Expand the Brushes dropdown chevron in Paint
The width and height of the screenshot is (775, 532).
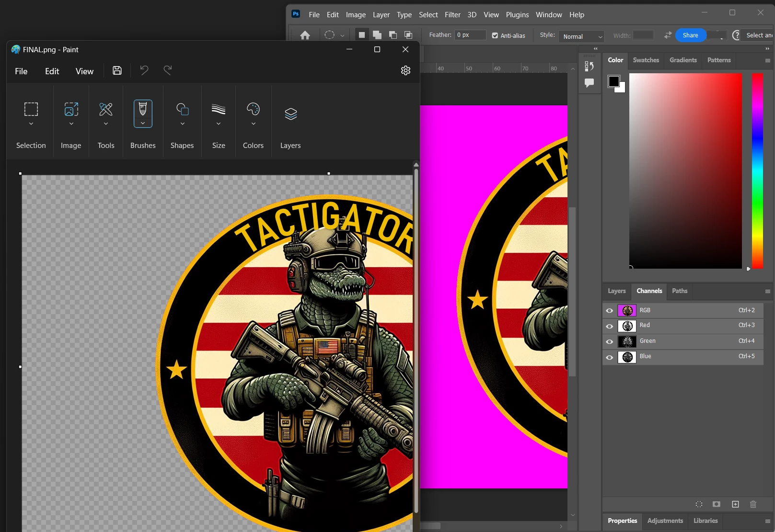pos(143,123)
